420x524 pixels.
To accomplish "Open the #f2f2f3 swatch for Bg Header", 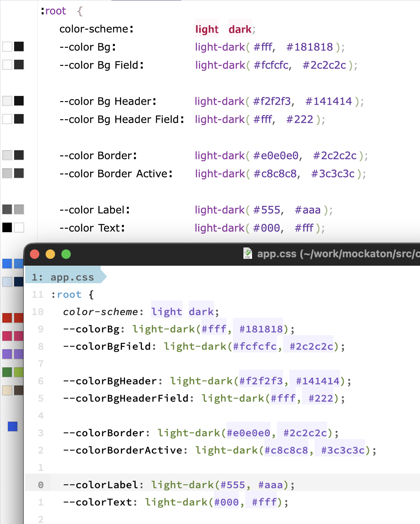I will [x=7, y=101].
